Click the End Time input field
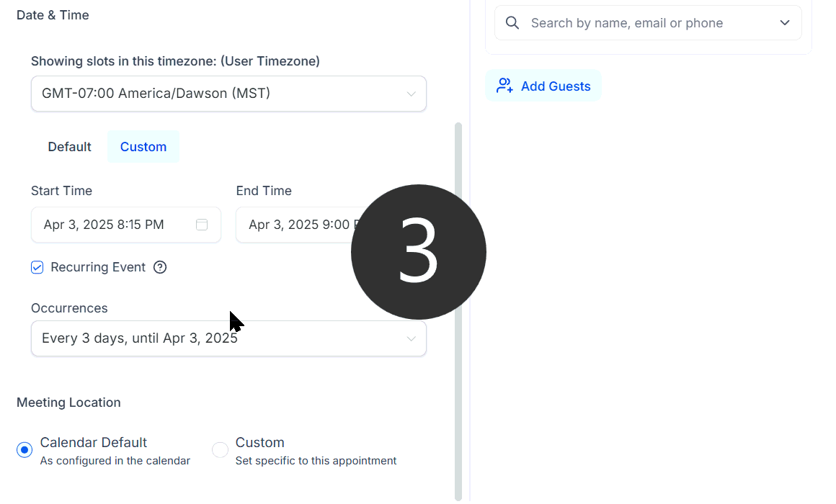836x504 pixels. [x=288, y=225]
